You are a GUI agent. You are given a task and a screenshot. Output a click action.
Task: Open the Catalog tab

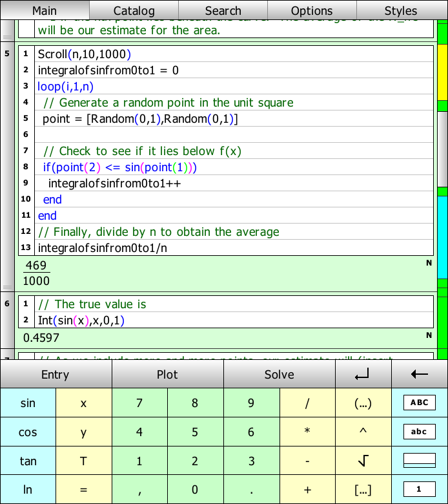click(134, 10)
